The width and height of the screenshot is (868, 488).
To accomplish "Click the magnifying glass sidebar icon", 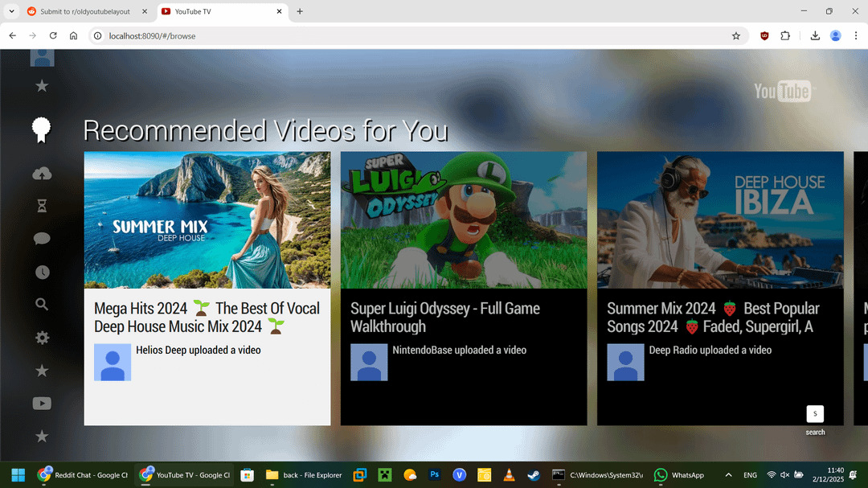I will click(x=42, y=304).
